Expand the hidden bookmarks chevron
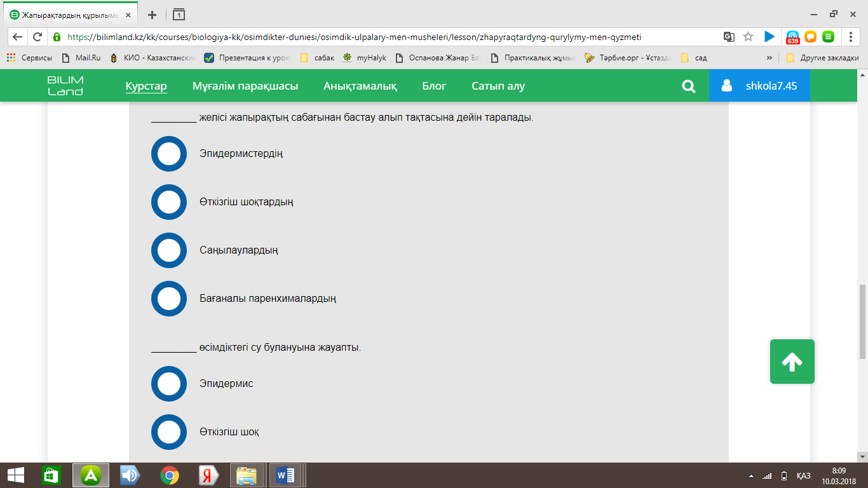The image size is (868, 488). 770,58
